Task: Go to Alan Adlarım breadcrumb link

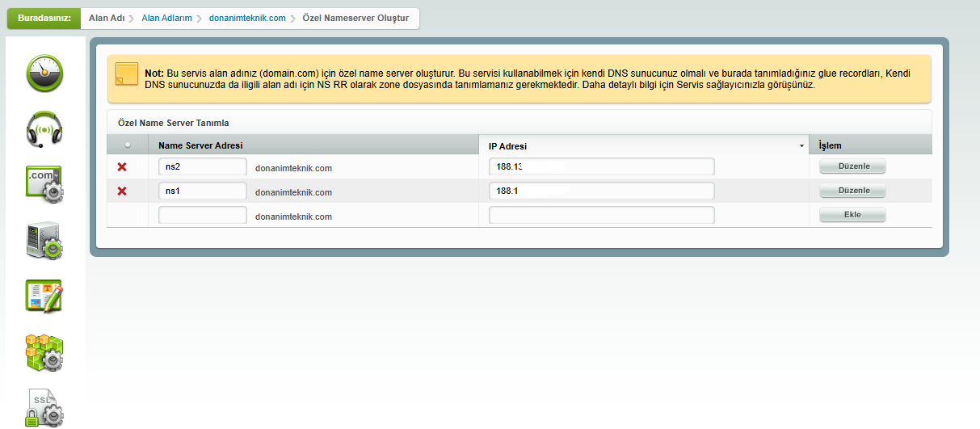Action: click(x=166, y=18)
